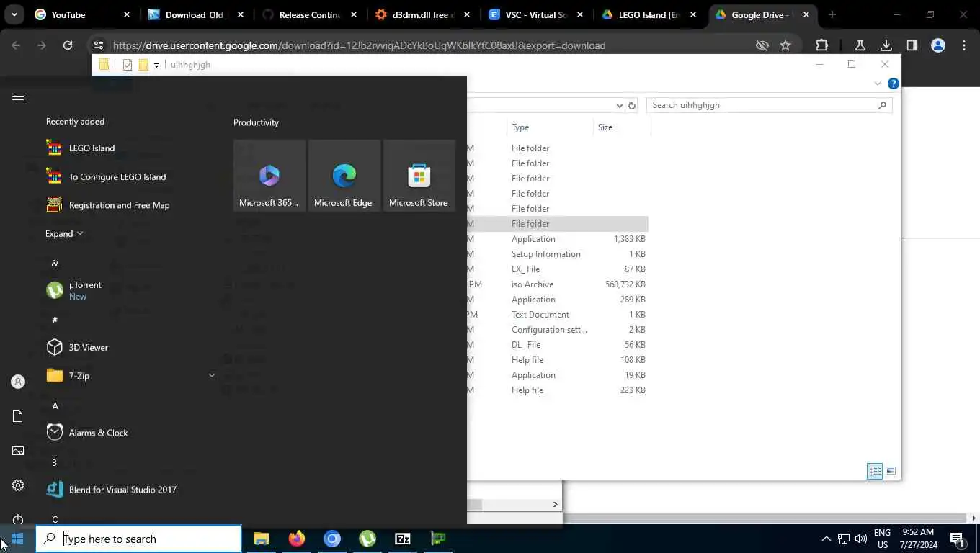This screenshot has height=553, width=980.
Task: Click the Chrome reload button
Action: coord(68,45)
